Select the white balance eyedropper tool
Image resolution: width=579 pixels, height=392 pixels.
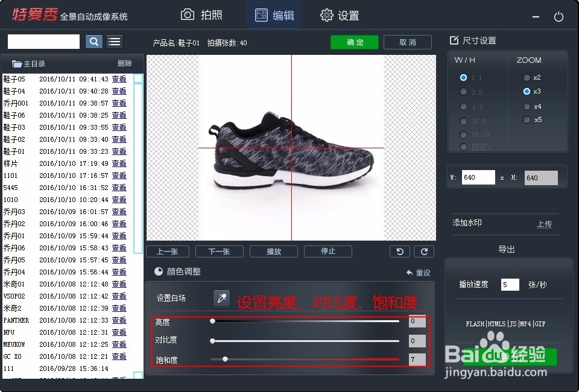(x=221, y=299)
